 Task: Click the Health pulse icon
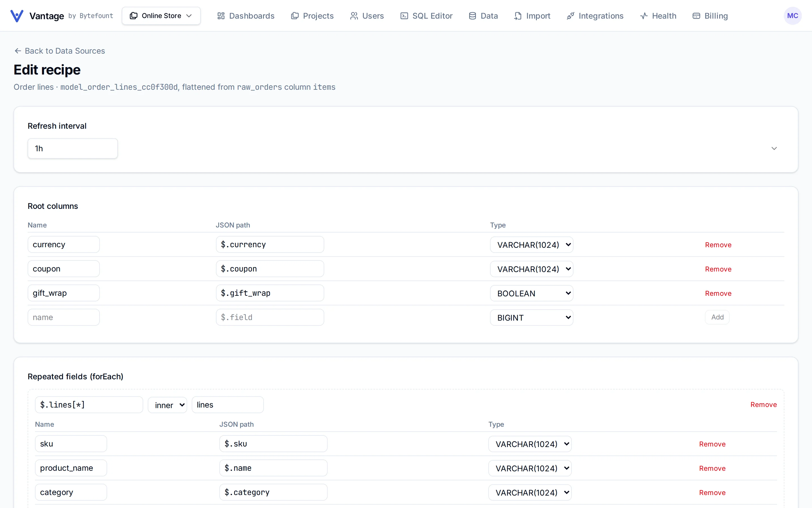(644, 16)
